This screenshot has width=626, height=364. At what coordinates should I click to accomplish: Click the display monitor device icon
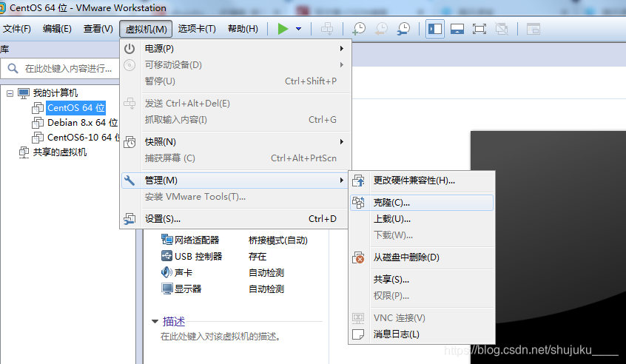[x=166, y=289]
